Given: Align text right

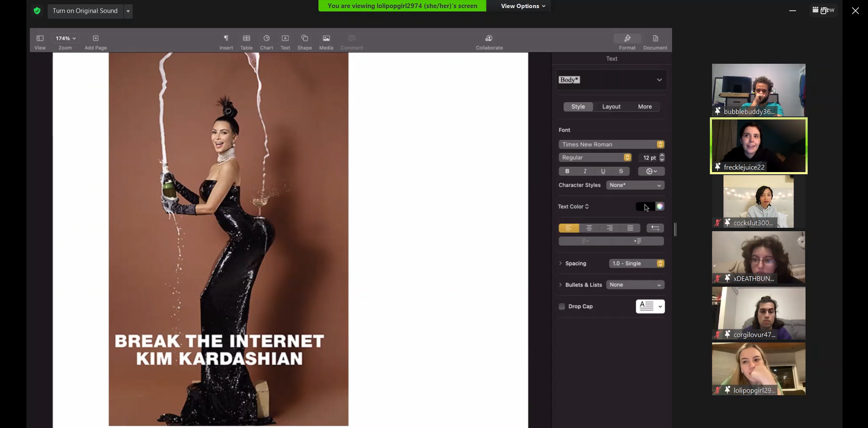Looking at the screenshot, I should [610, 228].
